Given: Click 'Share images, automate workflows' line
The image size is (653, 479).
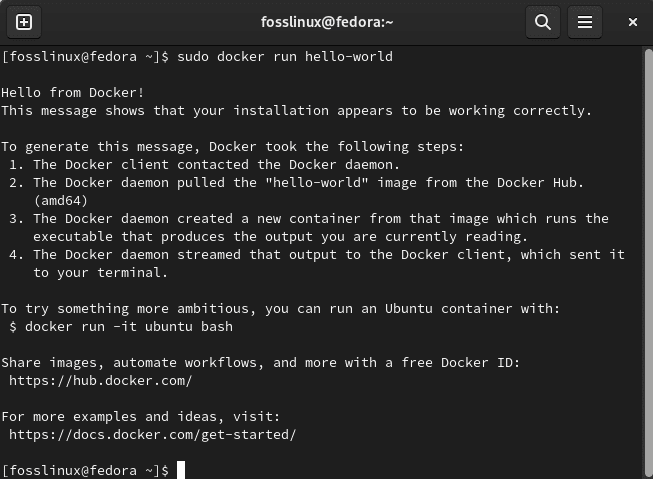Looking at the screenshot, I should pyautogui.click(x=261, y=363).
